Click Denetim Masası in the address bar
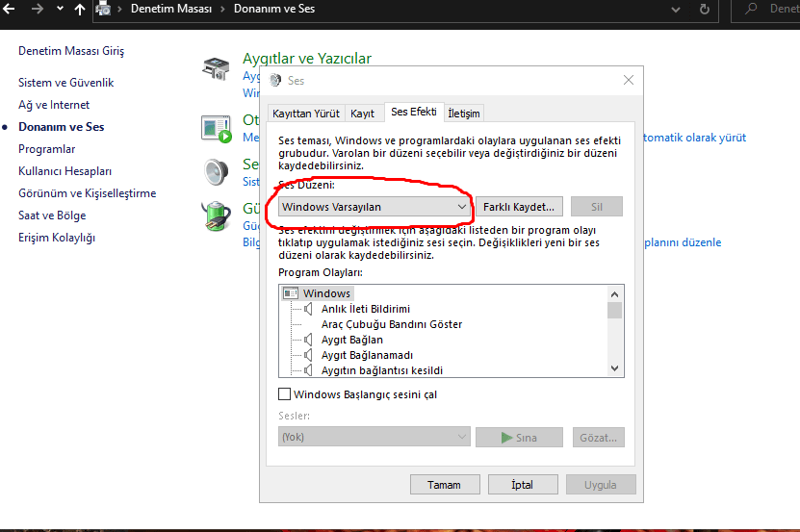The height and width of the screenshot is (532, 800). pyautogui.click(x=171, y=9)
